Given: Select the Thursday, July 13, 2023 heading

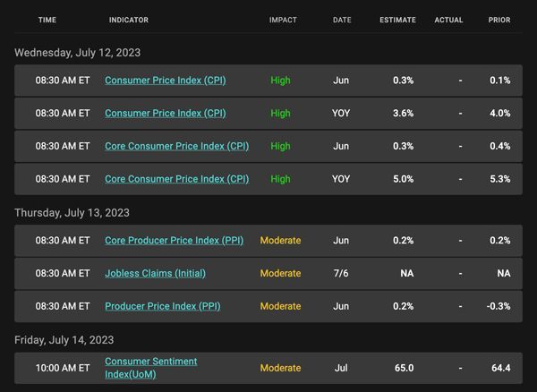Looking at the screenshot, I should point(72,213).
